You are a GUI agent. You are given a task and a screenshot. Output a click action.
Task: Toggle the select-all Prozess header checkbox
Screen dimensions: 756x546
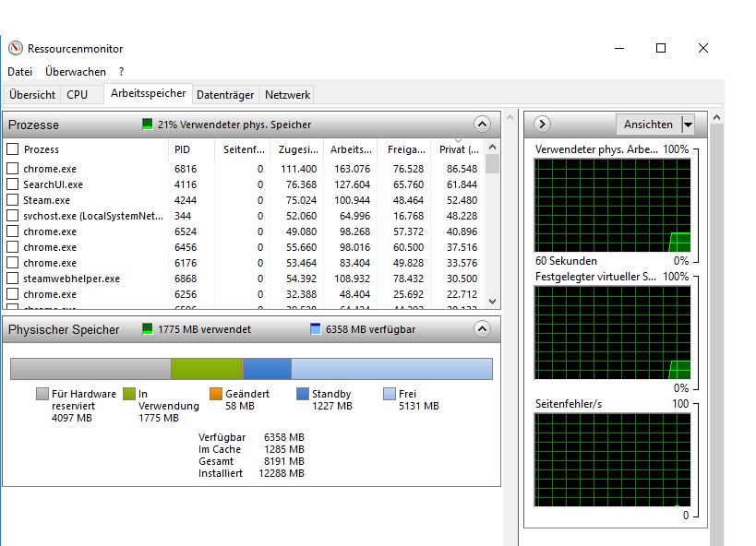click(13, 149)
